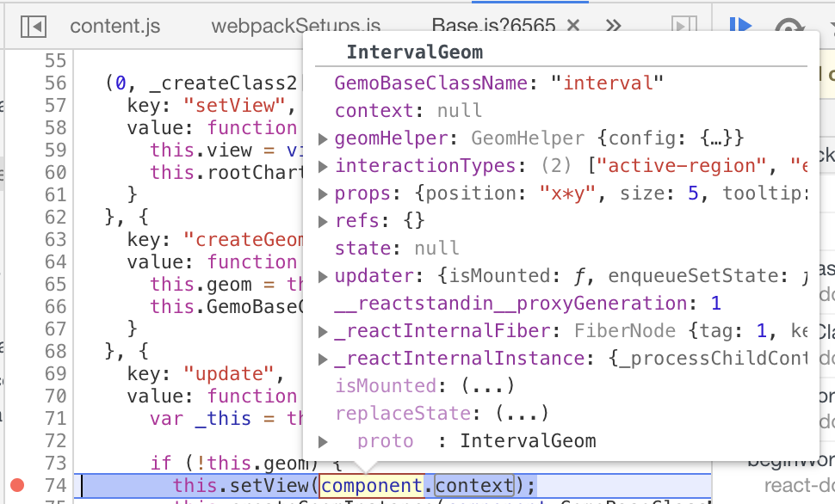Expand the updater object
The image size is (835, 504).
(323, 275)
